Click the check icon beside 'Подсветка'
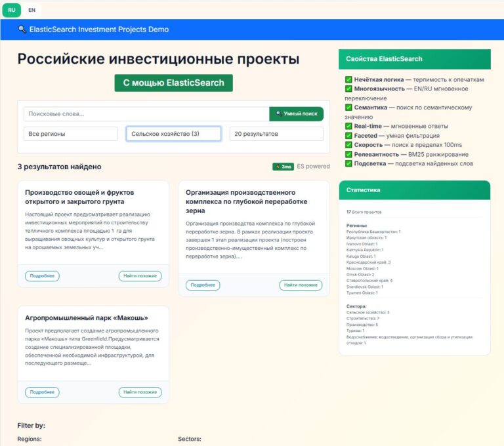Screen dimensions: 504x446 tap(348, 163)
